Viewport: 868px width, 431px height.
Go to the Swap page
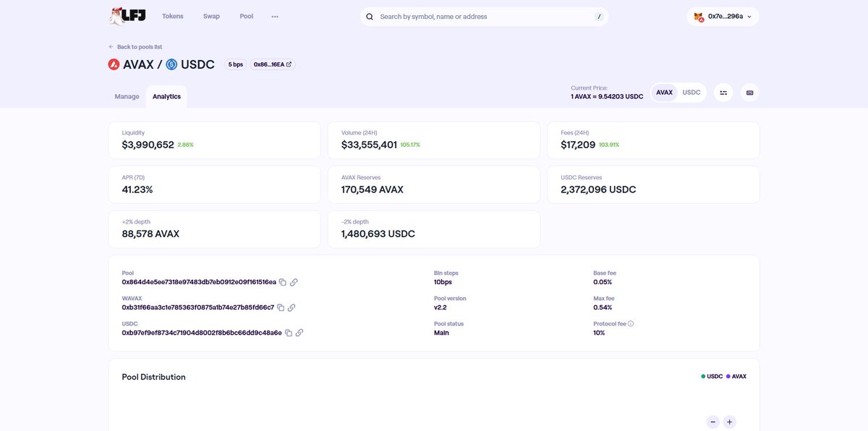click(x=211, y=17)
